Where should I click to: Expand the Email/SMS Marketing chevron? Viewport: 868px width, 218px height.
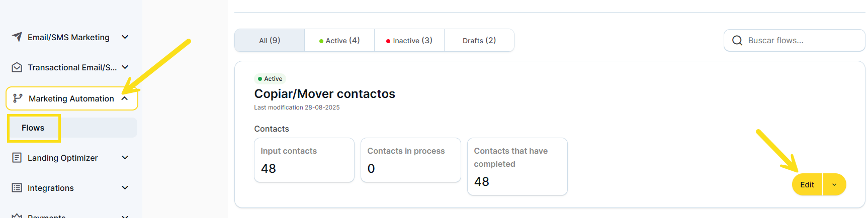tap(125, 37)
